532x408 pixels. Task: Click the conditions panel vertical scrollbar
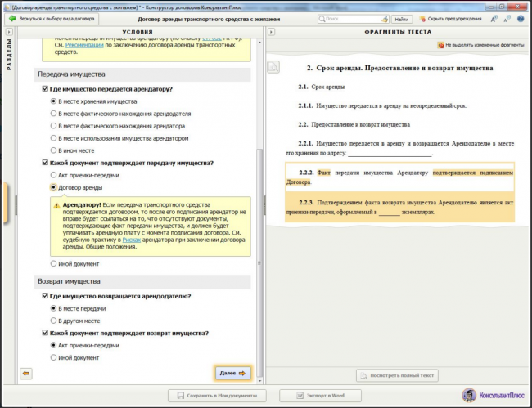coord(260,262)
